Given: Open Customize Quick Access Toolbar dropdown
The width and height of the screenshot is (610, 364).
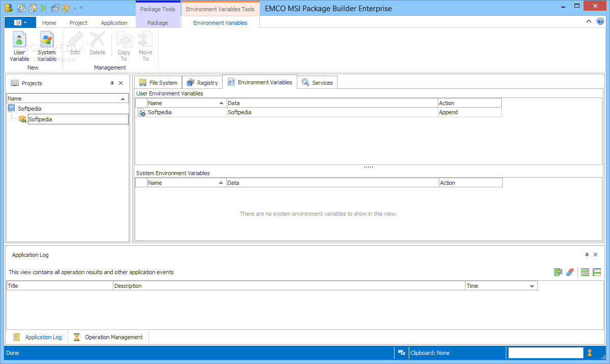Looking at the screenshot, I should tap(81, 8).
